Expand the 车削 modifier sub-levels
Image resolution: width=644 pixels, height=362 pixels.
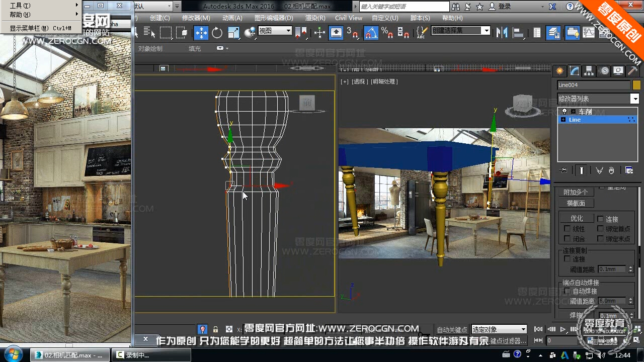pos(573,111)
